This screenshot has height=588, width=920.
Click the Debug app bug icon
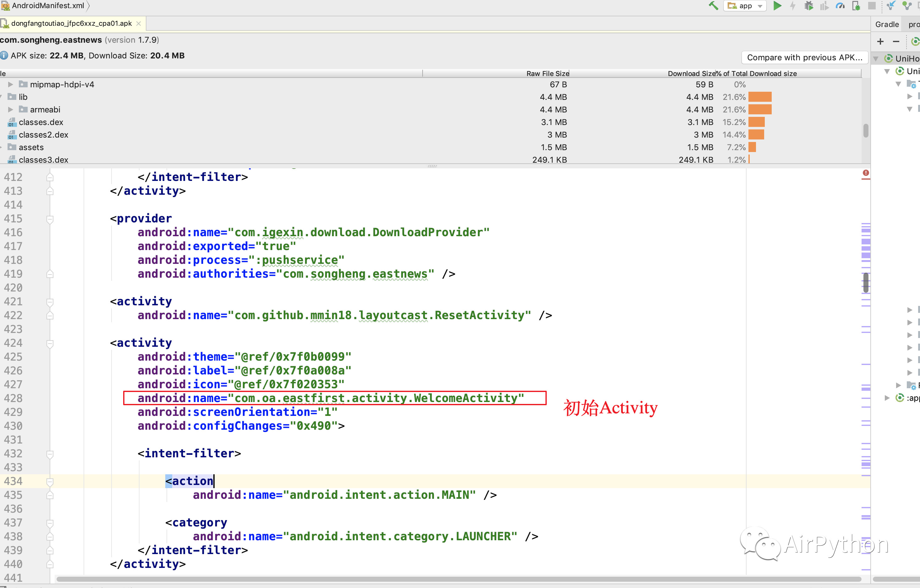coord(808,6)
